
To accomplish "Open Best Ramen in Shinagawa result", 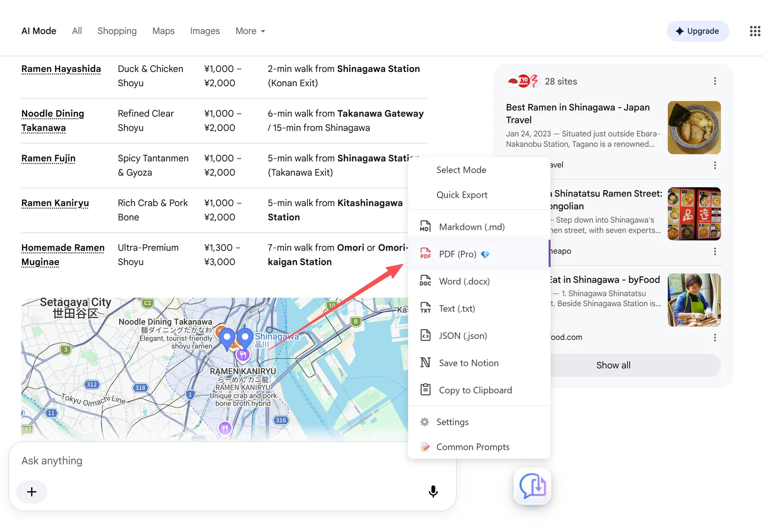I will coord(578,113).
